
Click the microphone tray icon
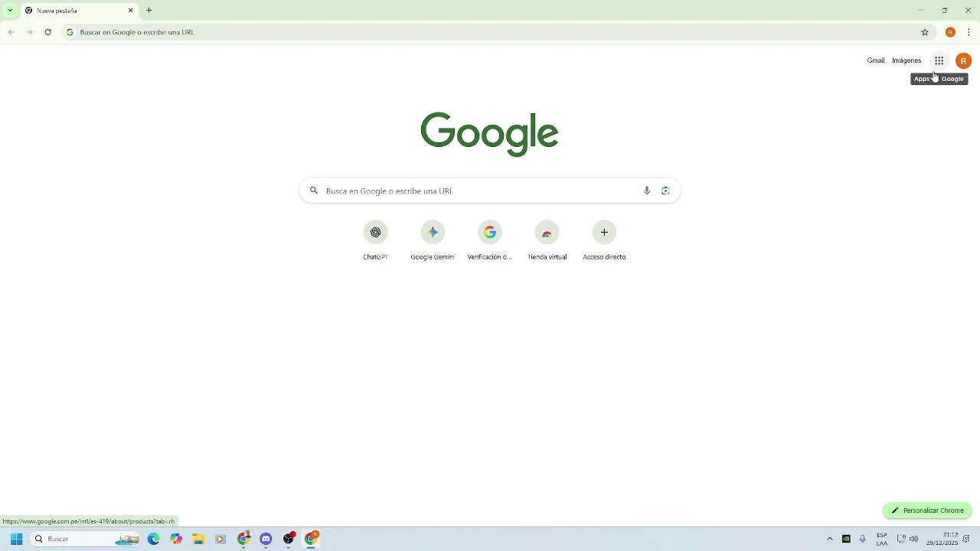[863, 539]
